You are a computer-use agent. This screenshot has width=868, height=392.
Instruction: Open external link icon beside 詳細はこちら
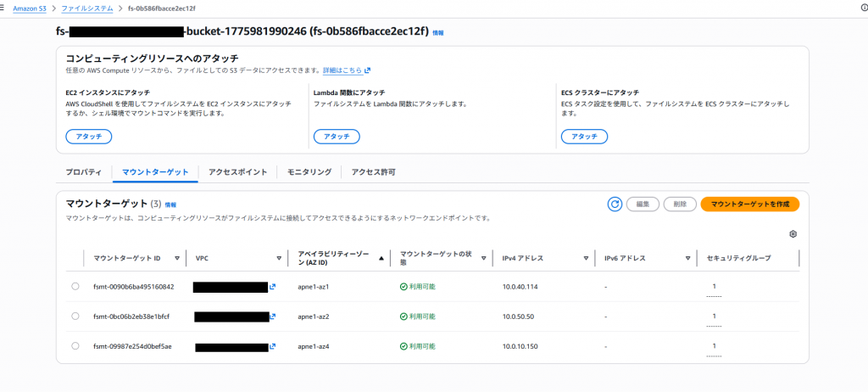[368, 70]
